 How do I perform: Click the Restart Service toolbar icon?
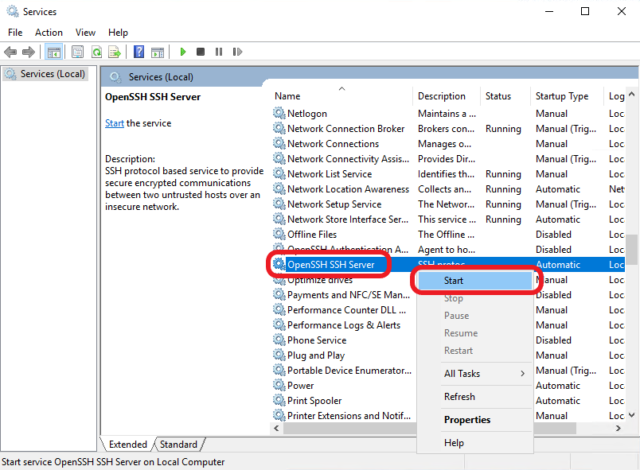237,51
